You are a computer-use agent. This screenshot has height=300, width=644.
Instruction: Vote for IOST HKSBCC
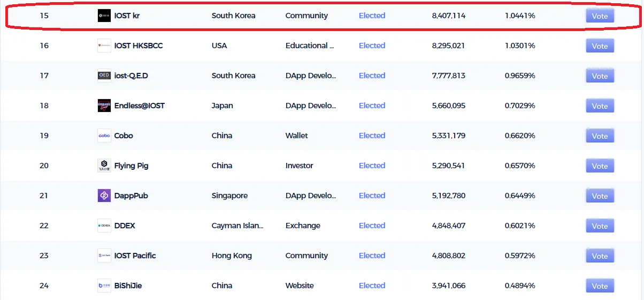tap(600, 46)
